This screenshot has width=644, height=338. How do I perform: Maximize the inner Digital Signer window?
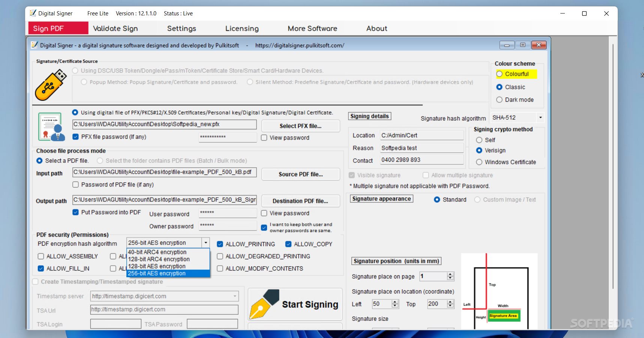pyautogui.click(x=522, y=45)
